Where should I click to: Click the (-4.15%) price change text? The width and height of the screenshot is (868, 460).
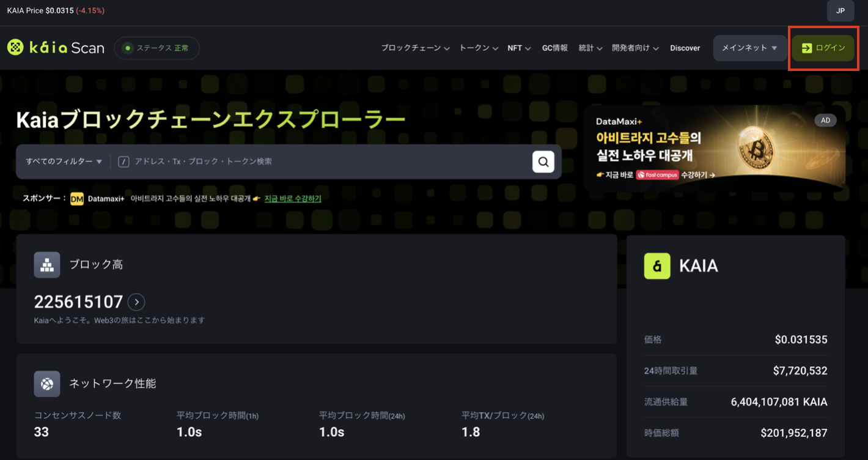pos(90,11)
